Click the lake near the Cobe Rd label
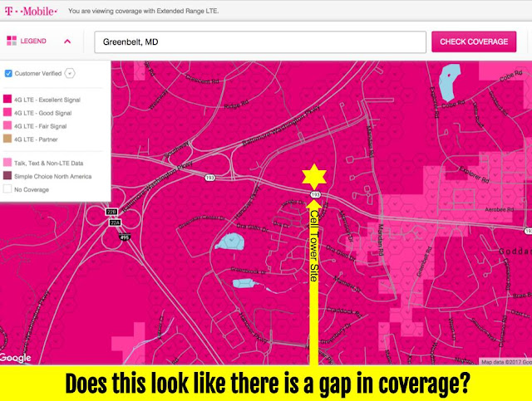 tap(449, 82)
